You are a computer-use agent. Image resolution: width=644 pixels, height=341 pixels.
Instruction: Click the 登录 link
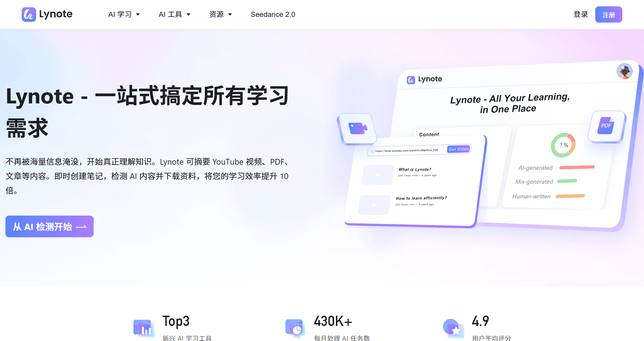[x=581, y=14]
